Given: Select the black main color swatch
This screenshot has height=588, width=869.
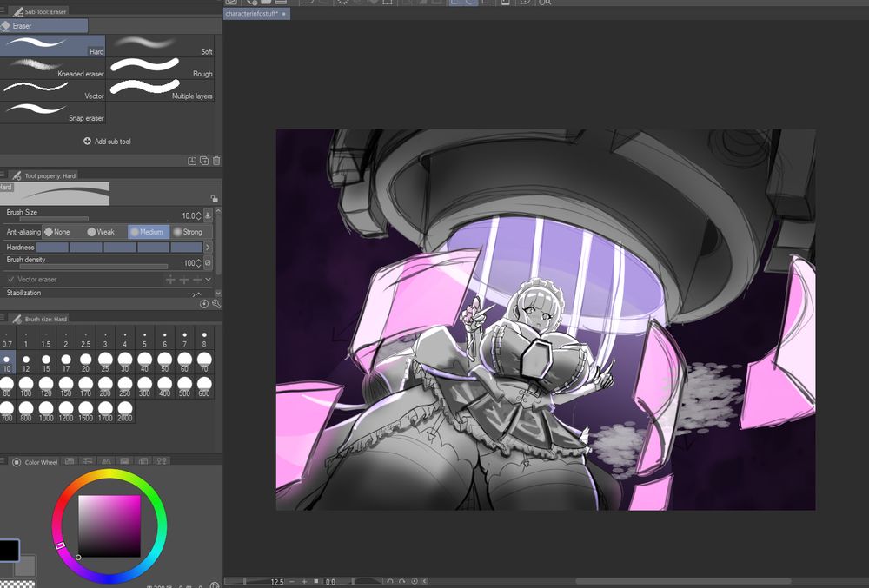Looking at the screenshot, I should pos(9,551).
